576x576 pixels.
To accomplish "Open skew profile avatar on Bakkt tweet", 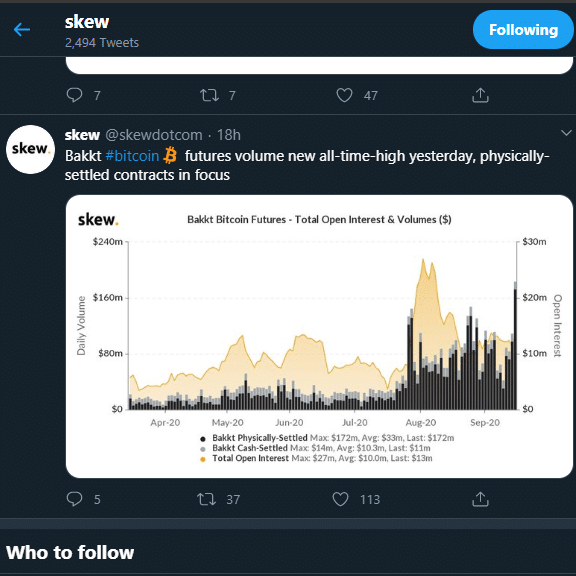I will 30,149.
